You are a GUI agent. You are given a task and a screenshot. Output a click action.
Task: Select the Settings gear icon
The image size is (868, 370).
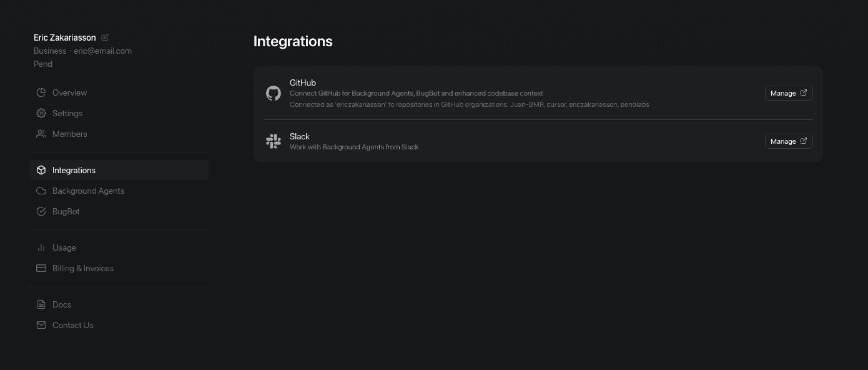click(41, 113)
